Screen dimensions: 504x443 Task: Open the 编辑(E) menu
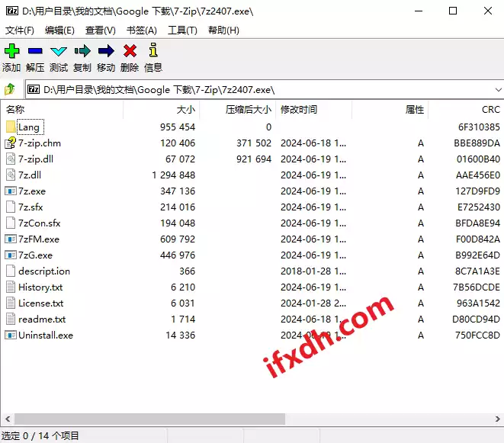pyautogui.click(x=59, y=30)
